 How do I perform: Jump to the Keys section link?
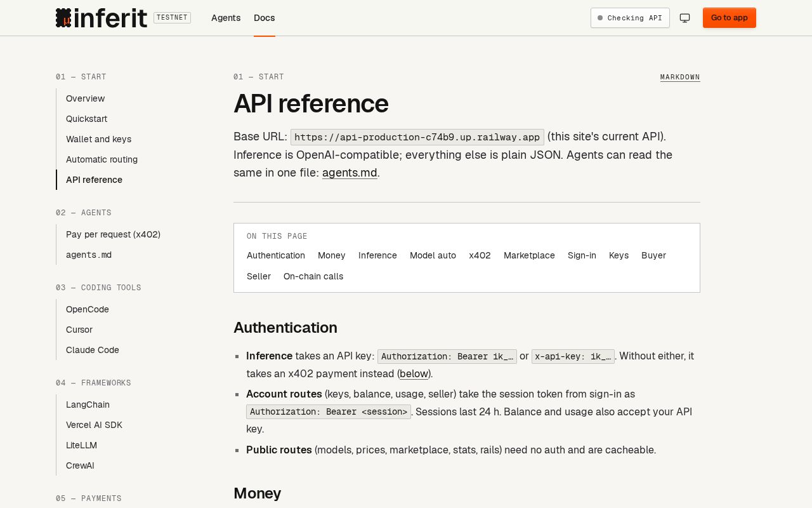click(x=619, y=255)
